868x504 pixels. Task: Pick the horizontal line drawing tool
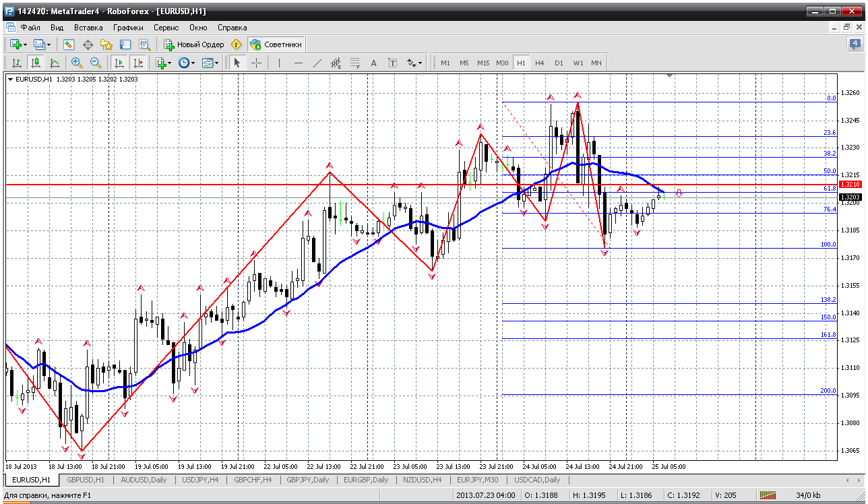(299, 63)
